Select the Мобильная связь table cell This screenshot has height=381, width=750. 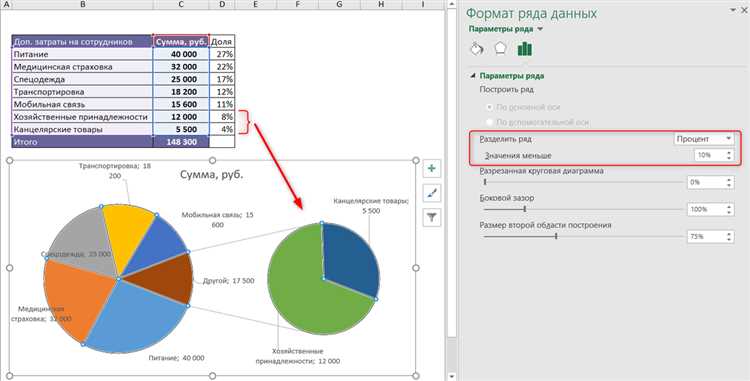click(x=82, y=104)
